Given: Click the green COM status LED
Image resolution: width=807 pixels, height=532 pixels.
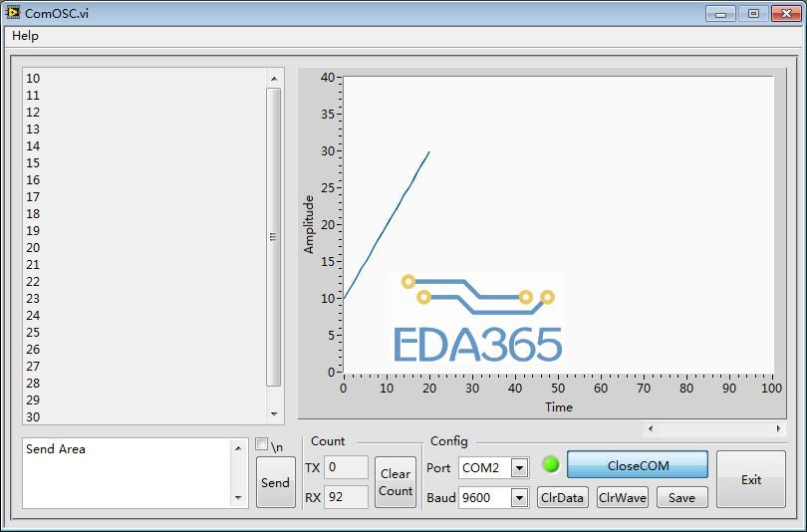Looking at the screenshot, I should [x=551, y=464].
